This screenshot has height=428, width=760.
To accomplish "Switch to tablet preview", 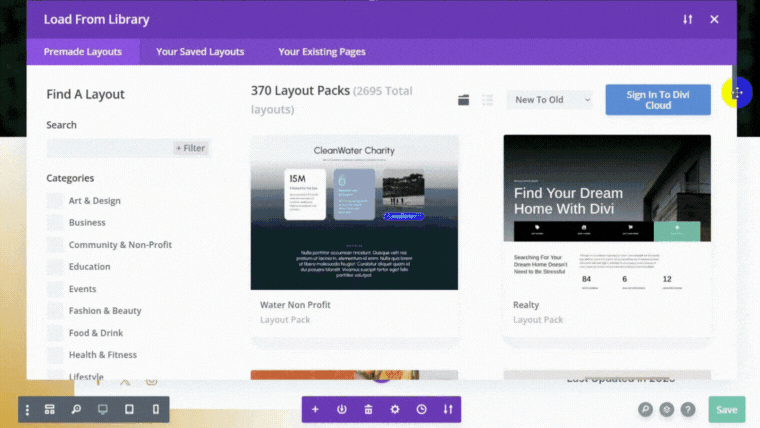I will tap(129, 410).
